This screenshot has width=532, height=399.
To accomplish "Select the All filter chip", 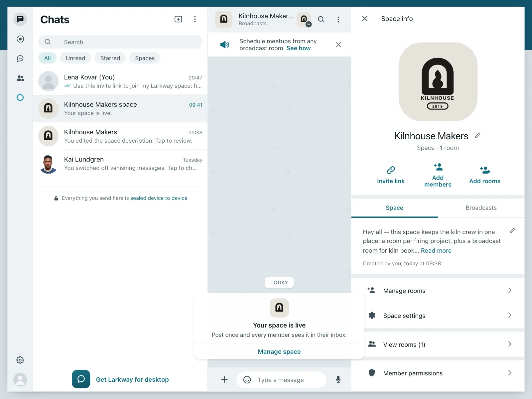I will (48, 58).
